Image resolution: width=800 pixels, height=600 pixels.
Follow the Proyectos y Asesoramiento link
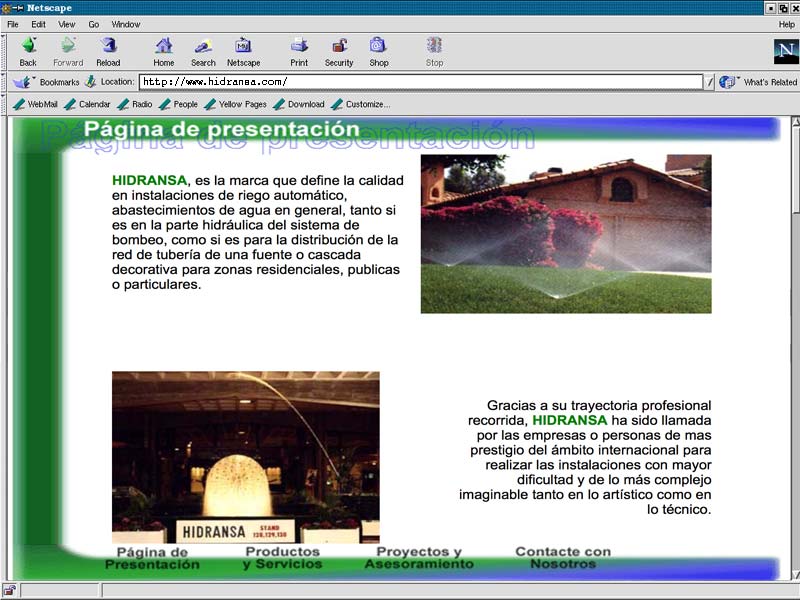(419, 558)
